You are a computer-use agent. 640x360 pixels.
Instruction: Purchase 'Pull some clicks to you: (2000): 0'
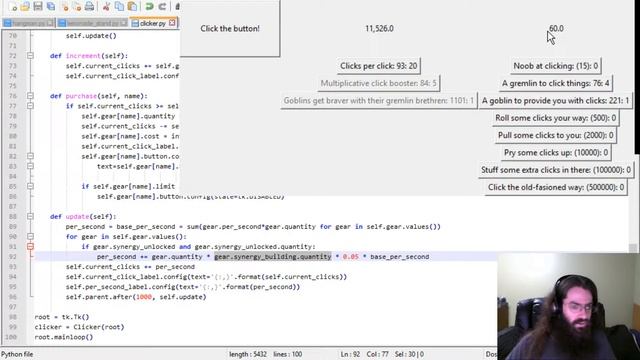556,135
